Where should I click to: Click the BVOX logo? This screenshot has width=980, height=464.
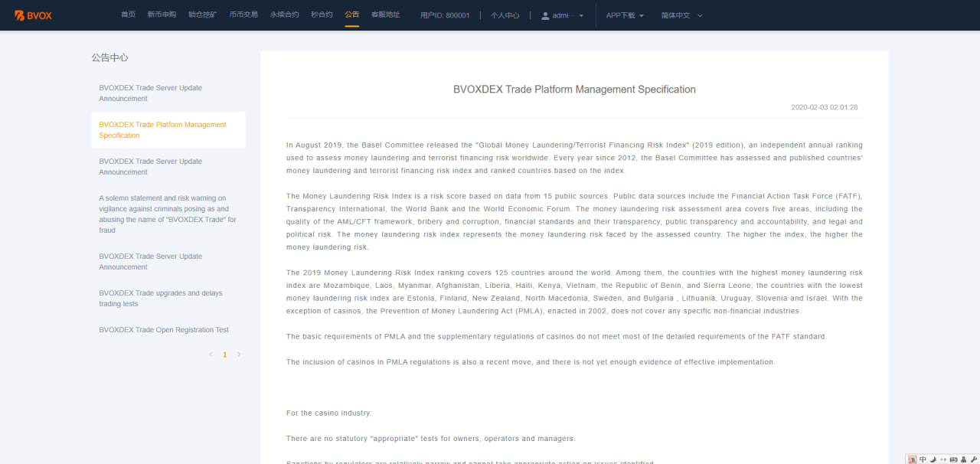[33, 15]
